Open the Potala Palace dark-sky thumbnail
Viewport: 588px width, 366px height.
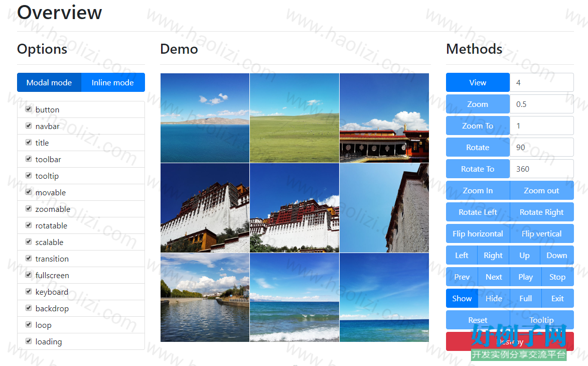coord(205,207)
